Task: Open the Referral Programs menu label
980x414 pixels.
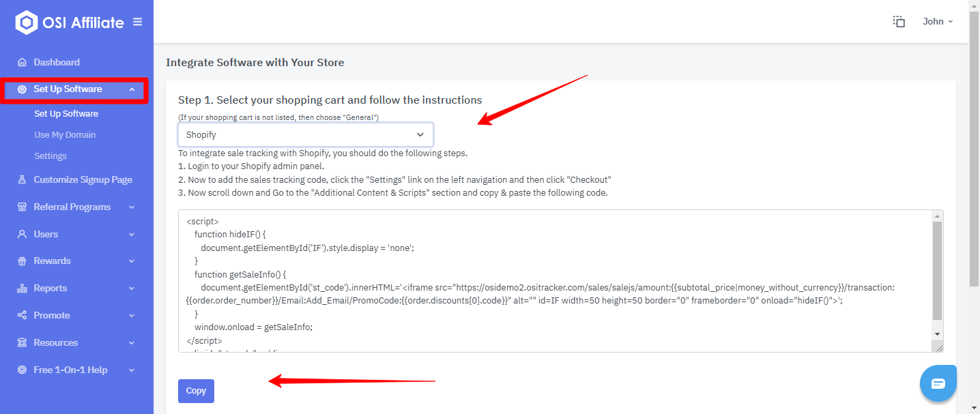Action: 72,207
